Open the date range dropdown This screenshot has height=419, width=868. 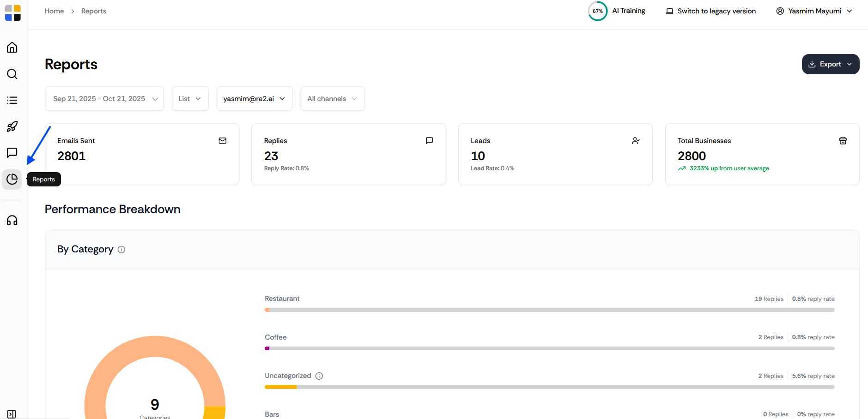click(x=104, y=99)
